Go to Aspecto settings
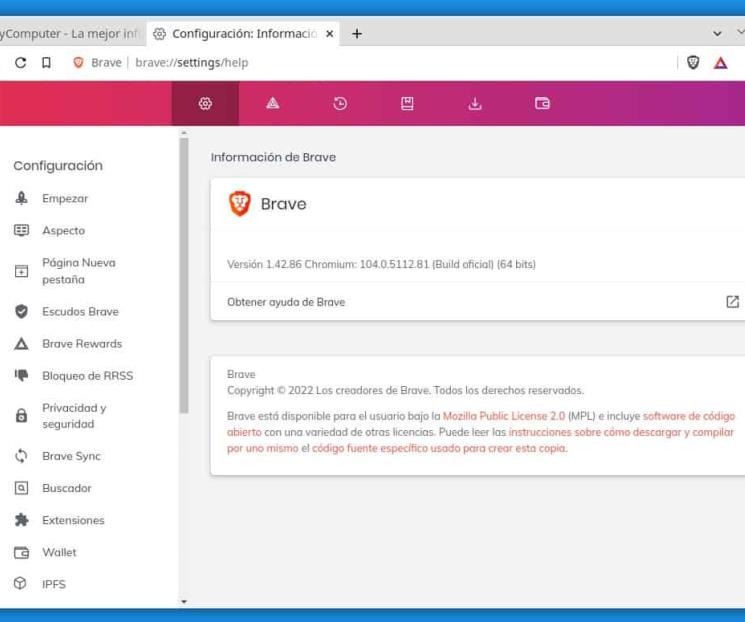Screen dimensions: 745x622 click(x=64, y=230)
